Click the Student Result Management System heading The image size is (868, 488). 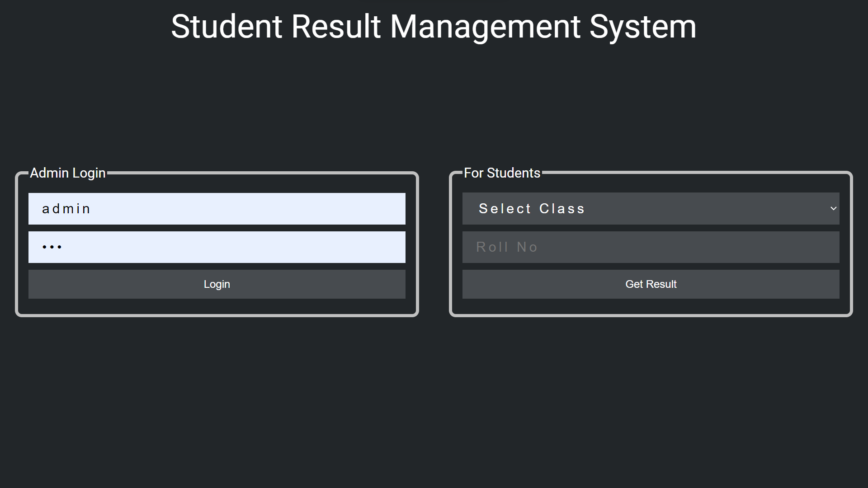point(433,26)
